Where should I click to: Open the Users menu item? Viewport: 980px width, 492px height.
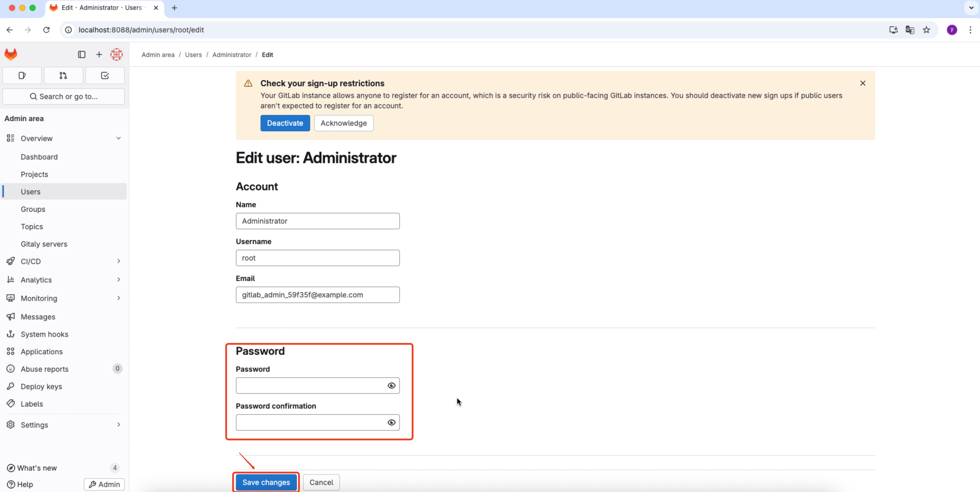(x=30, y=192)
